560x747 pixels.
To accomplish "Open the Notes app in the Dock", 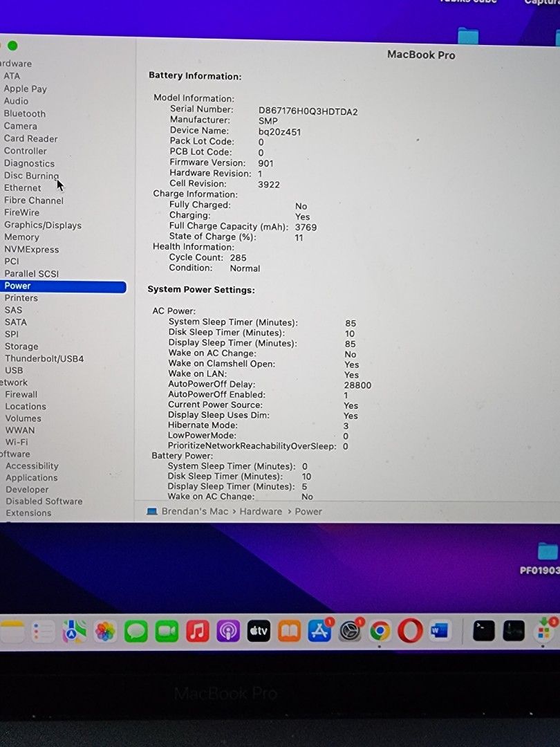I will (x=12, y=632).
